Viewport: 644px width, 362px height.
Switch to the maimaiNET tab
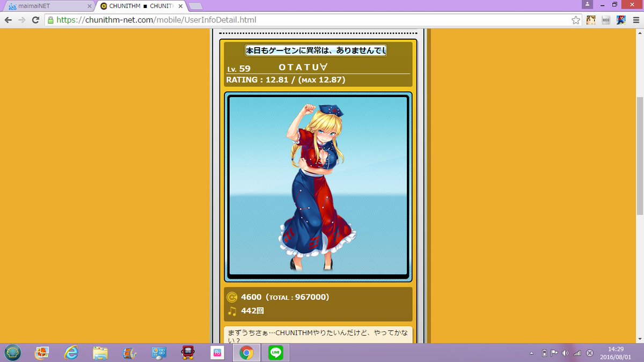click(48, 6)
